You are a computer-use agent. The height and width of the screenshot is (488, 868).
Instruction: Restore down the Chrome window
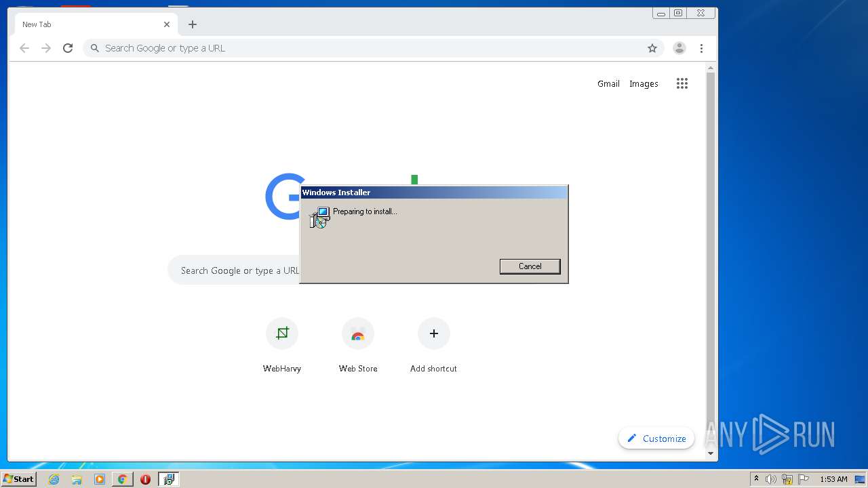point(678,13)
